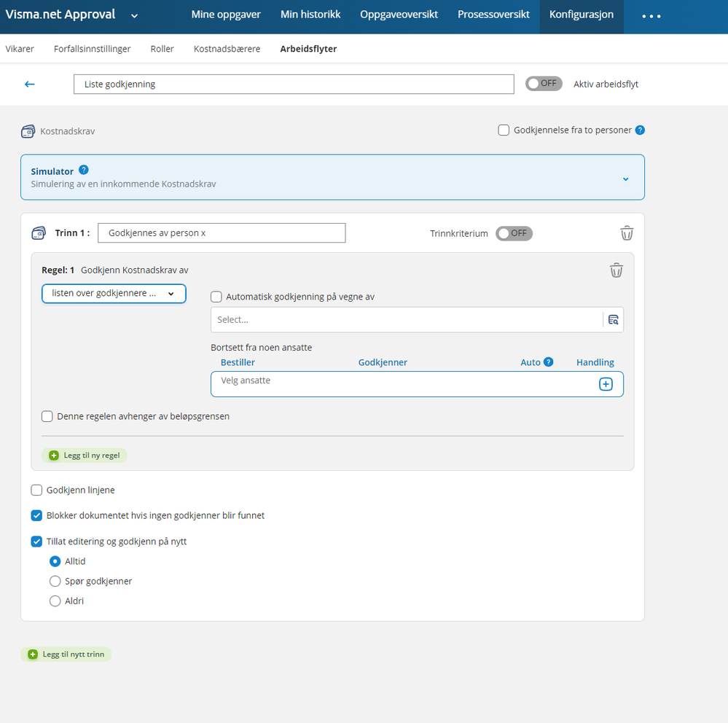This screenshot has width=728, height=723.
Task: Click Legg til ny regel button
Action: point(84,456)
